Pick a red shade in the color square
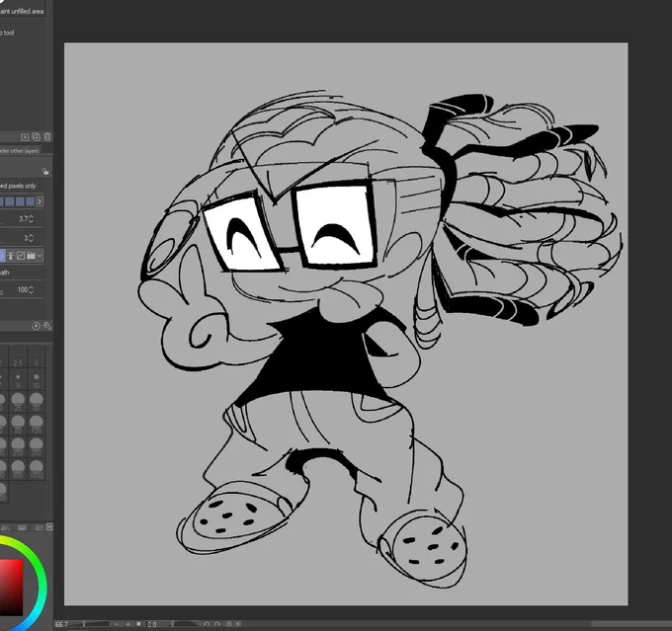 (x=11, y=587)
